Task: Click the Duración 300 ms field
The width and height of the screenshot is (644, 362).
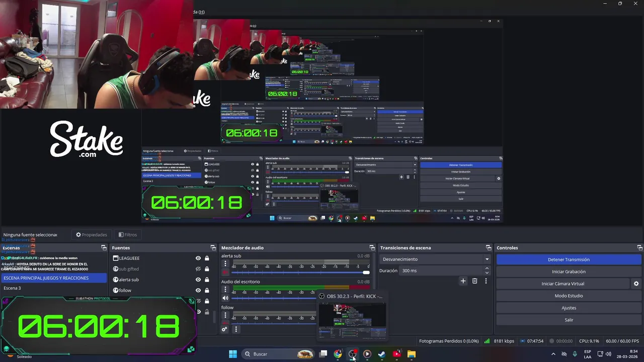Action: coord(445,270)
